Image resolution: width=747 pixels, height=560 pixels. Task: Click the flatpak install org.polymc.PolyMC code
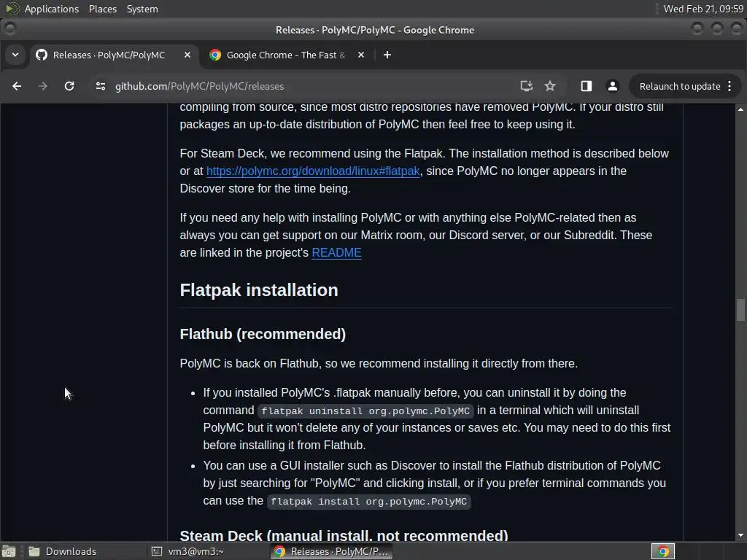coord(368,502)
